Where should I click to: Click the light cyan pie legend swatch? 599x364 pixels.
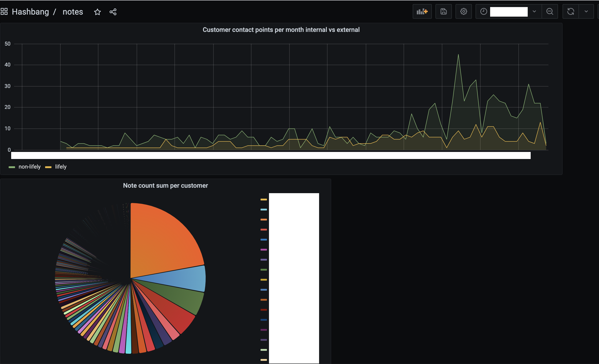point(264,210)
